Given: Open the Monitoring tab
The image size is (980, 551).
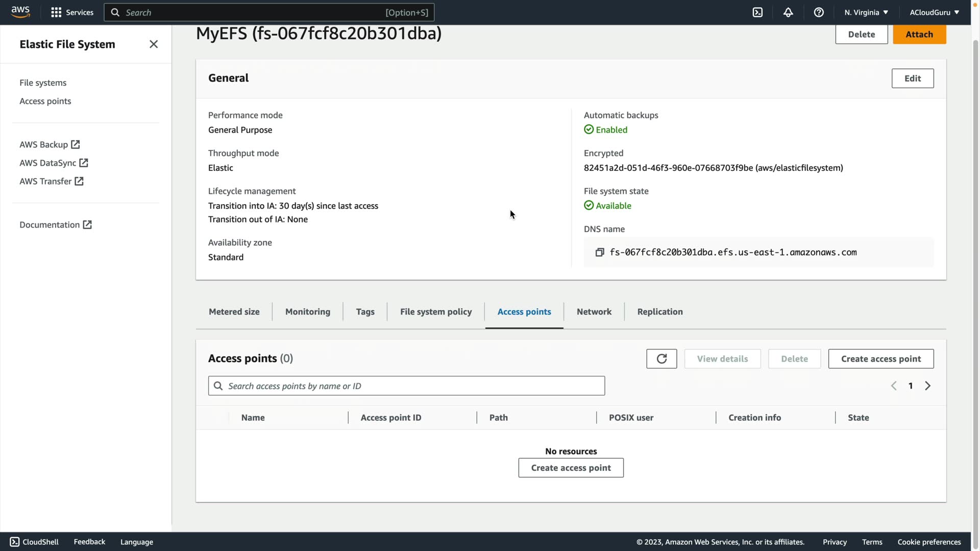Looking at the screenshot, I should [307, 312].
